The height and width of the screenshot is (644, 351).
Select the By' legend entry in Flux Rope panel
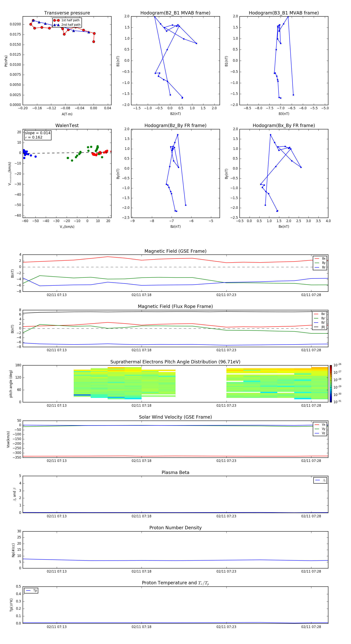[320, 318]
